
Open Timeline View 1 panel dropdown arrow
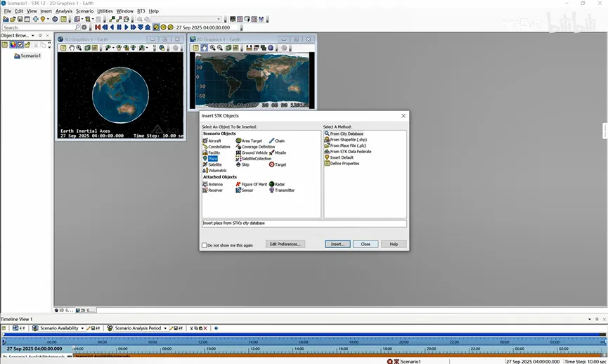coord(590,319)
